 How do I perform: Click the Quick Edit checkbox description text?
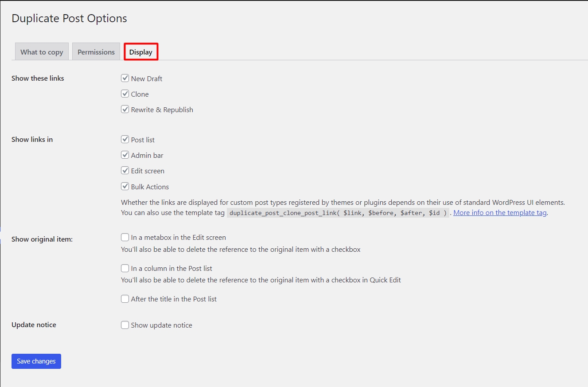tap(261, 280)
